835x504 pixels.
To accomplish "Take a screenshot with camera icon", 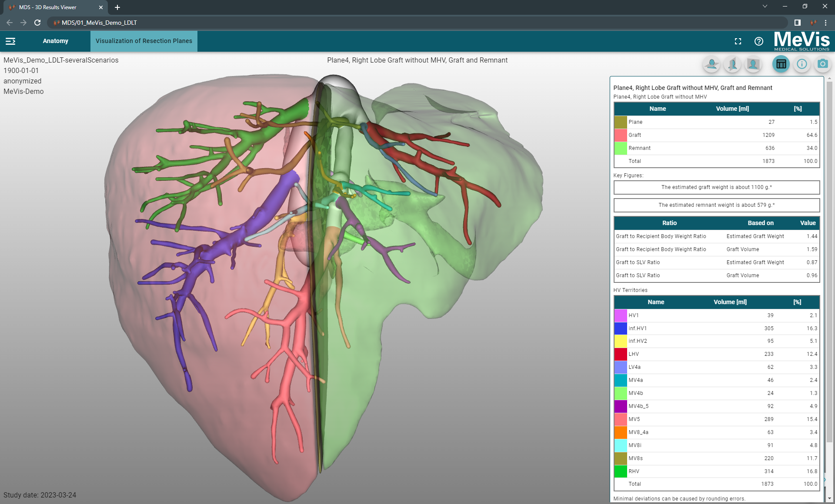I will coord(822,64).
